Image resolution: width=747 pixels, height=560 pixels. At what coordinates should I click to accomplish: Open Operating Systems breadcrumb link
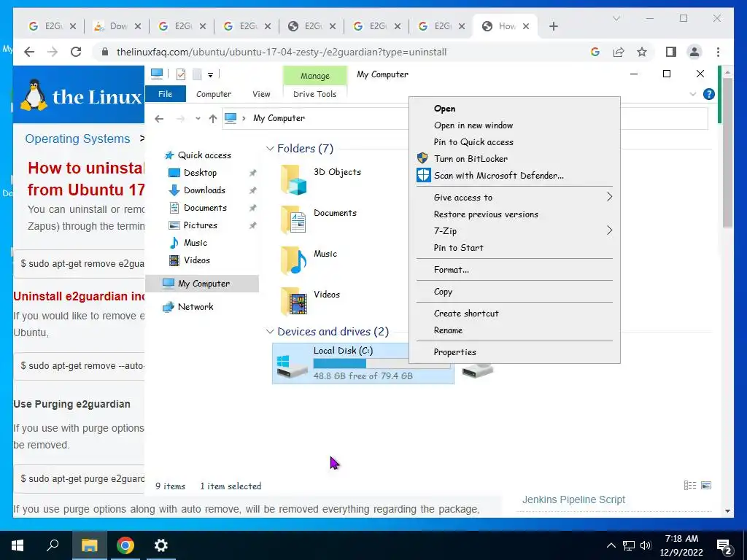tap(77, 139)
